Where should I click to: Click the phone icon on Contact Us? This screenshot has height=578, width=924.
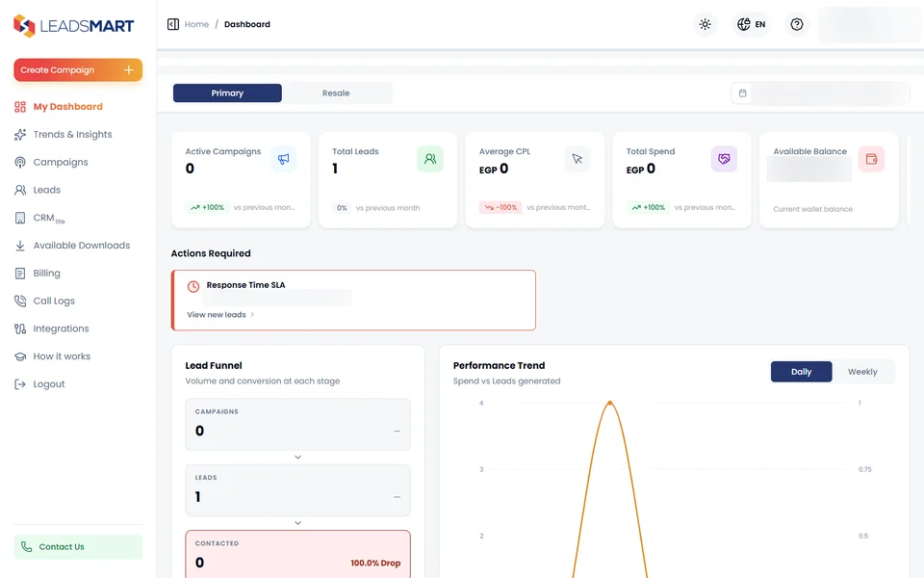pyautogui.click(x=27, y=547)
